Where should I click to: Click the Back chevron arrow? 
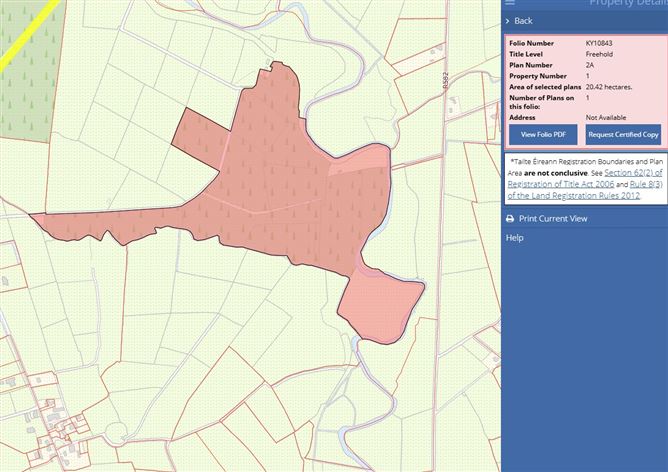tap(509, 21)
